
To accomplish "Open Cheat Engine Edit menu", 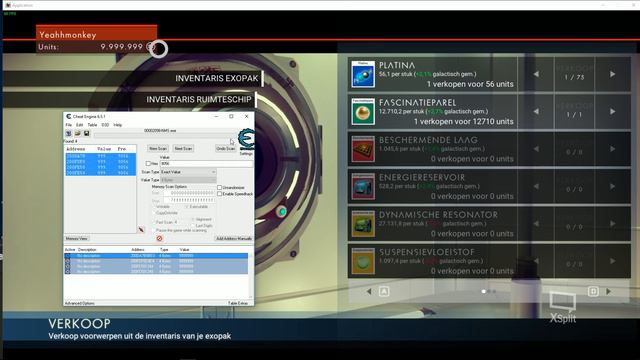I will tap(80, 125).
